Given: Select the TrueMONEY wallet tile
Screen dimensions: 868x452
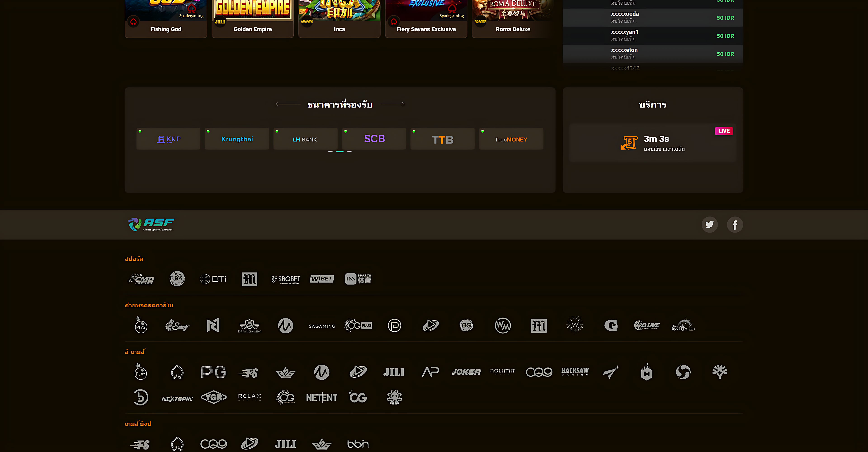Looking at the screenshot, I should point(511,139).
